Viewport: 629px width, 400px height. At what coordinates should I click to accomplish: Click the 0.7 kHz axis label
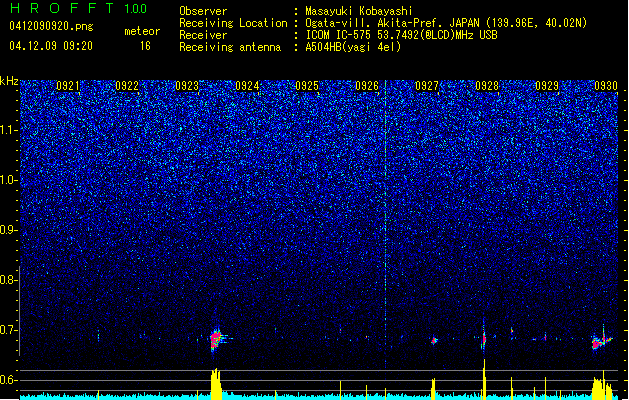click(8, 330)
